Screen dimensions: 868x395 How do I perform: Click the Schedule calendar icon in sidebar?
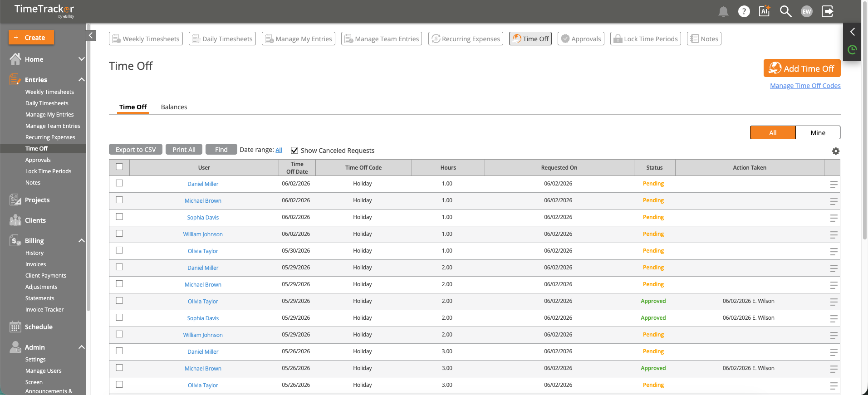click(15, 327)
